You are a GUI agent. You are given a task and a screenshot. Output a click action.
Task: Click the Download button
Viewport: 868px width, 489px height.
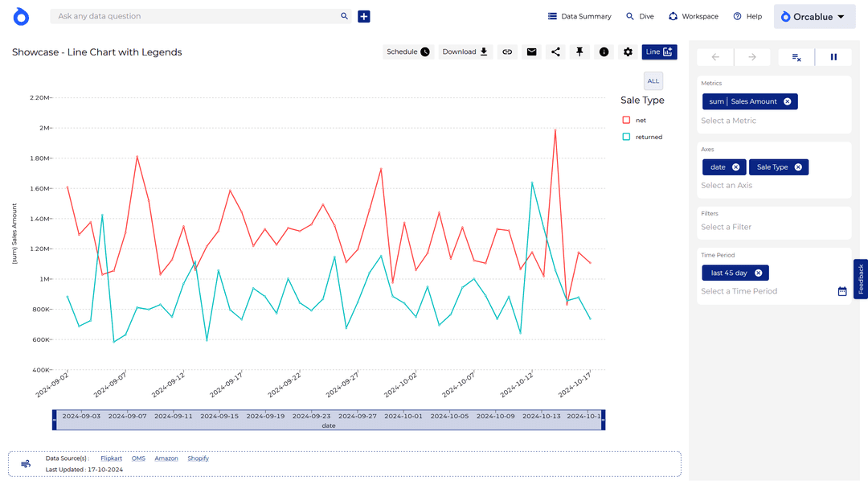tap(465, 52)
